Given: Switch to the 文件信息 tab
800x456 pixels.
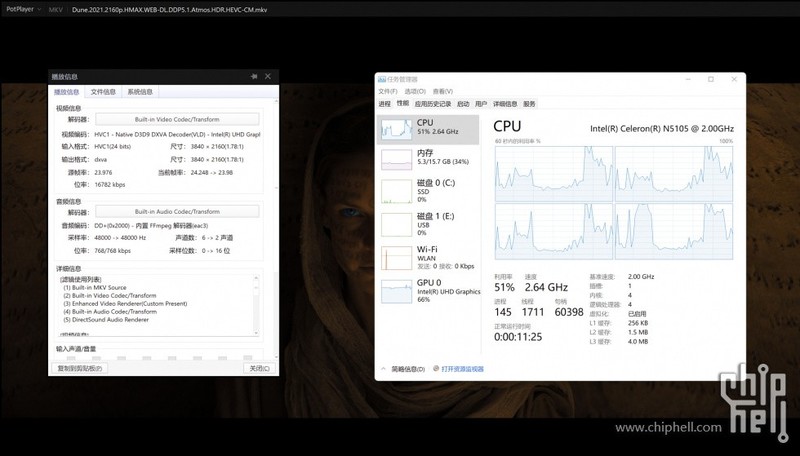Looking at the screenshot, I should [103, 92].
